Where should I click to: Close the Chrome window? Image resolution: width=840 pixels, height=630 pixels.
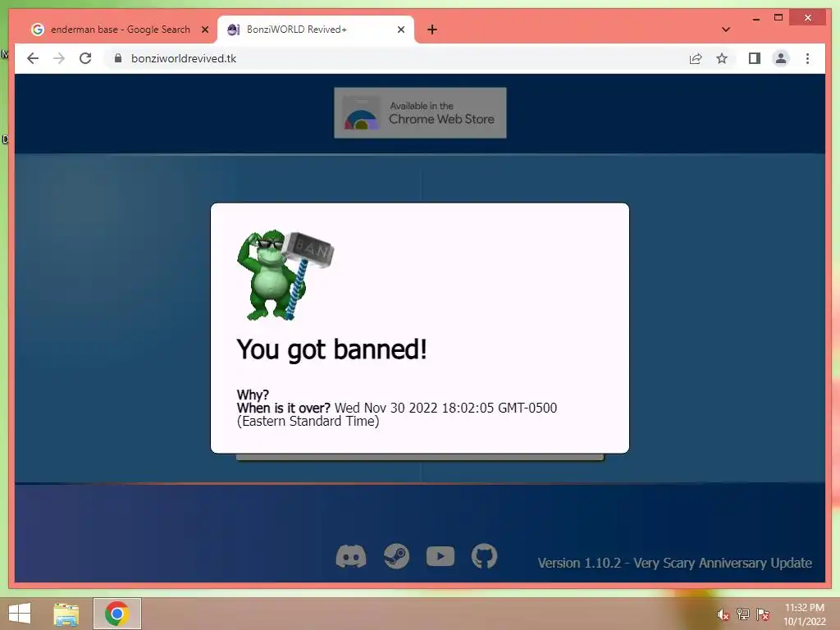tap(807, 18)
